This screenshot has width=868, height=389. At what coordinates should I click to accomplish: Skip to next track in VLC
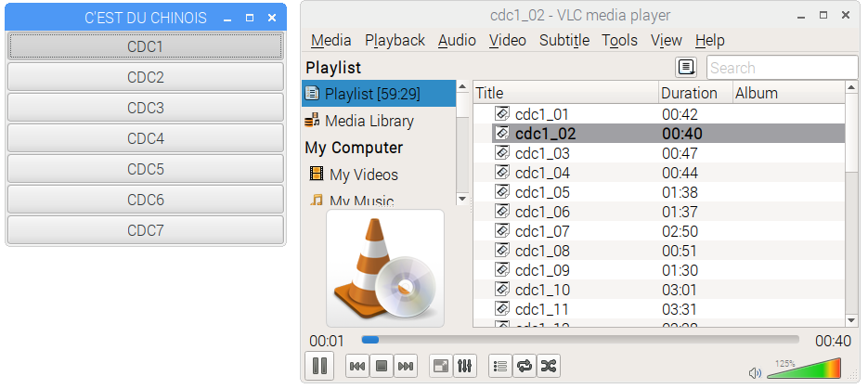405,366
